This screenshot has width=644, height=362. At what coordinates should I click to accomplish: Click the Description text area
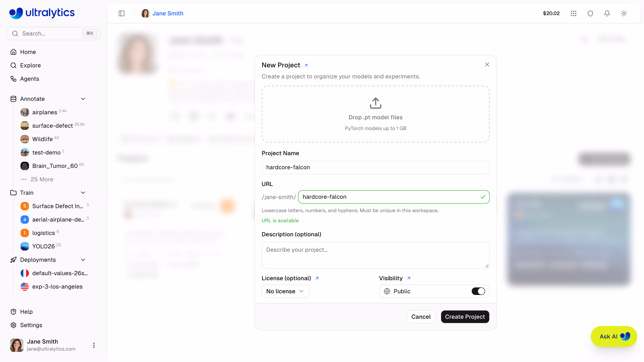point(375,255)
